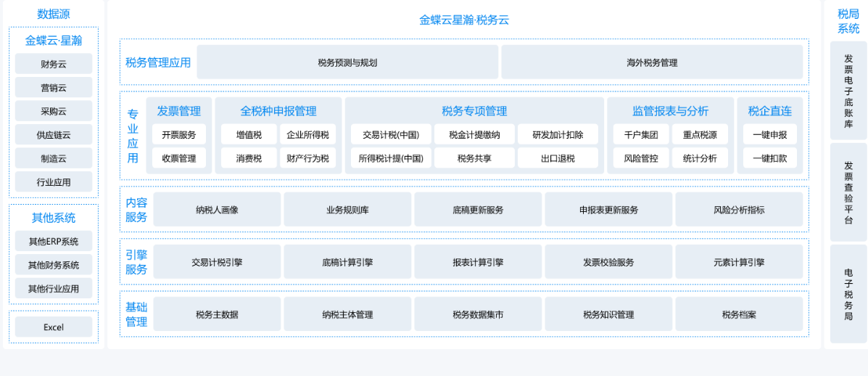Image resolution: width=868 pixels, height=376 pixels.
Task: Select the 税务共享 cell
Action: tap(474, 158)
